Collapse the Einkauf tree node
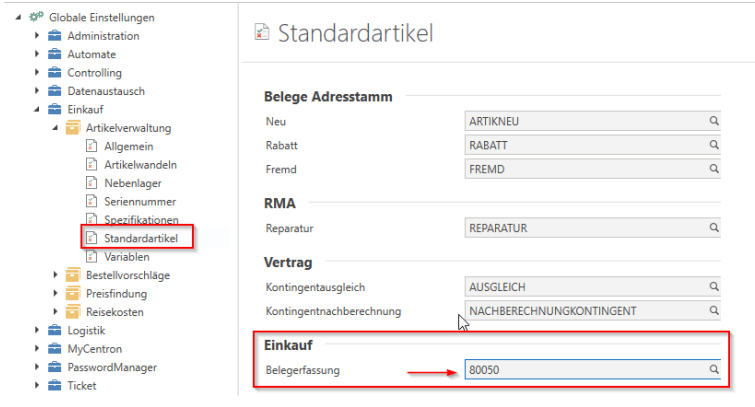The height and width of the screenshot is (407, 755). pyautogui.click(x=37, y=110)
